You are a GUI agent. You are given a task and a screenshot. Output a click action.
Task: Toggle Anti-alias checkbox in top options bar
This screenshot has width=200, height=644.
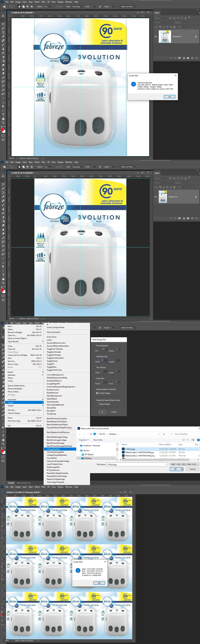pos(54,6)
